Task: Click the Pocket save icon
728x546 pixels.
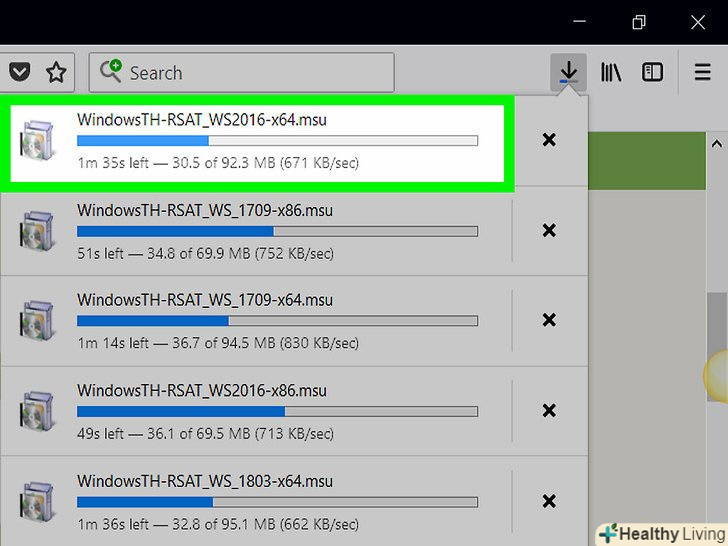Action: pos(20,72)
